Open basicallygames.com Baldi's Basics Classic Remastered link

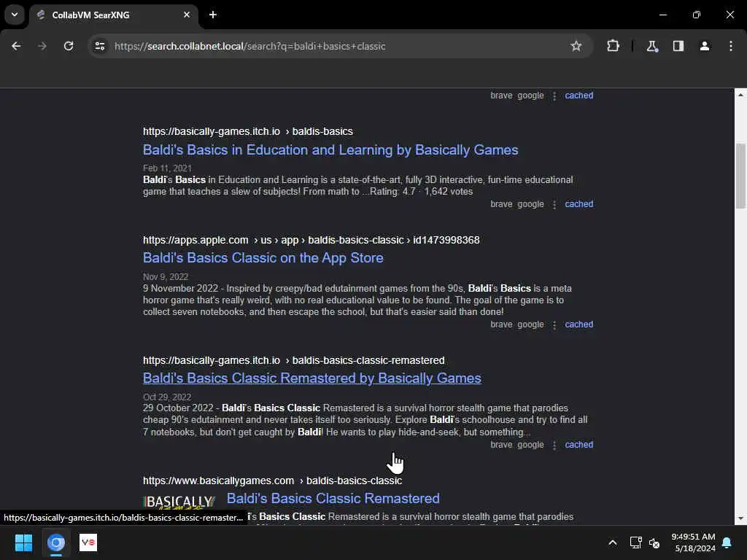pos(333,498)
